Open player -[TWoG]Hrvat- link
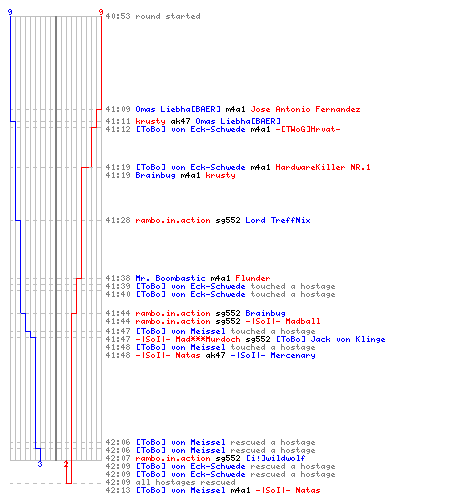This screenshot has height=500, width=450. coord(308,129)
